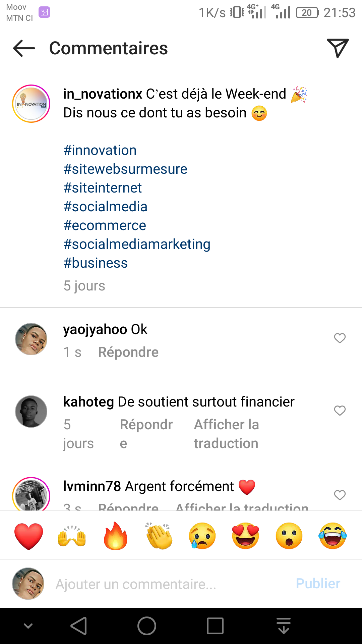Insert the heart-eyes emoji
The height and width of the screenshot is (644, 362).
[245, 536]
